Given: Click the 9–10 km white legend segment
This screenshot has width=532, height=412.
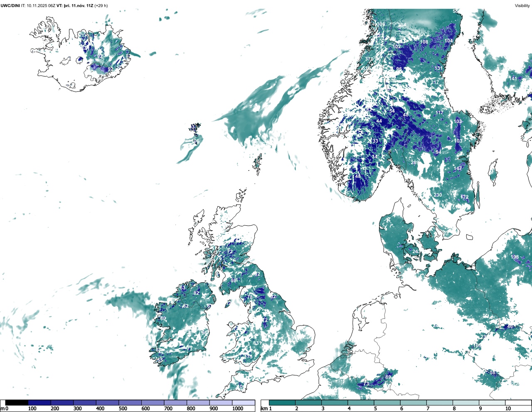Looking at the screenshot, I should (492, 402).
